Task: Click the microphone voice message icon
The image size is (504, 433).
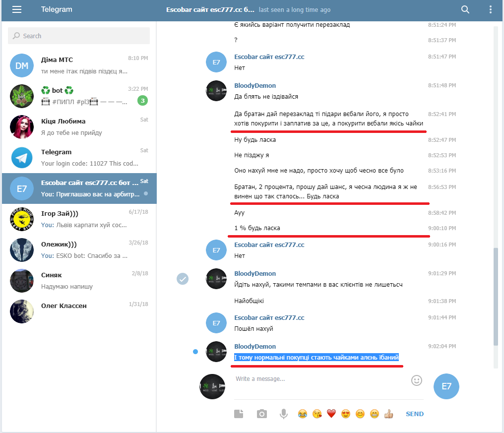Action: coord(284,414)
